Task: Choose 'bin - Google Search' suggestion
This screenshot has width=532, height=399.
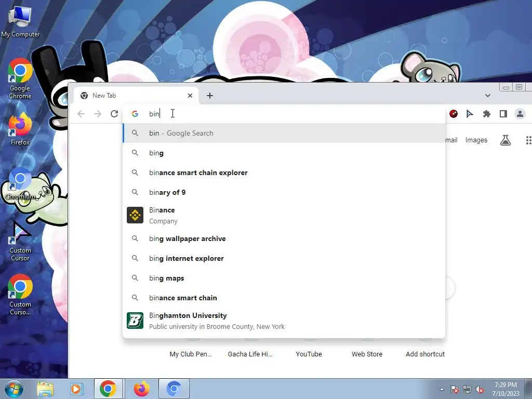Action: [x=284, y=133]
